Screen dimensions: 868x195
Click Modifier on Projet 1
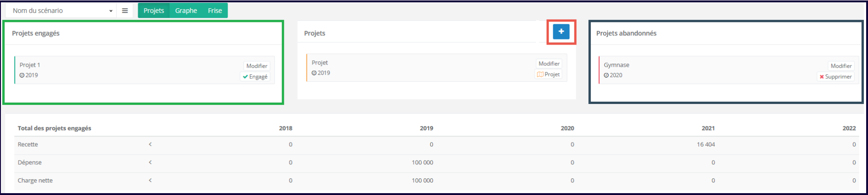(x=256, y=66)
